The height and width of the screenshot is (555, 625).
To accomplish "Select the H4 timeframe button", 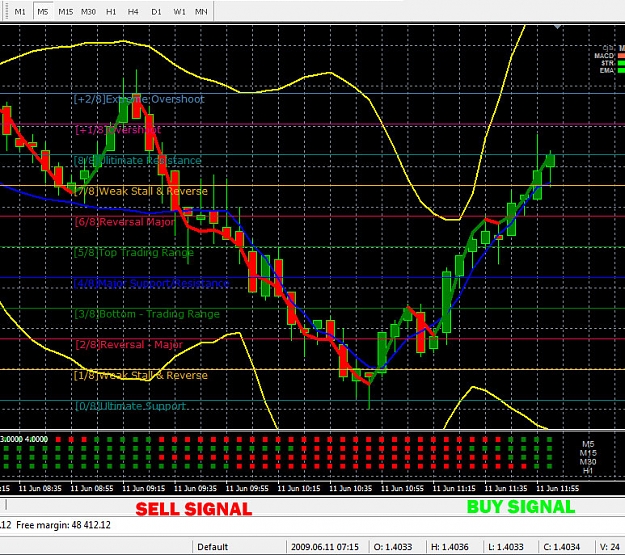I will click(x=133, y=12).
